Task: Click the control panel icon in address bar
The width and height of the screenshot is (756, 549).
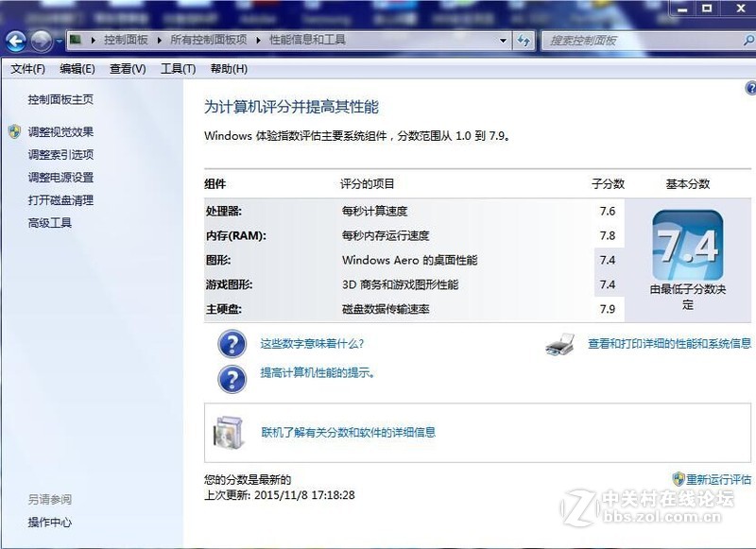Action: 76,40
